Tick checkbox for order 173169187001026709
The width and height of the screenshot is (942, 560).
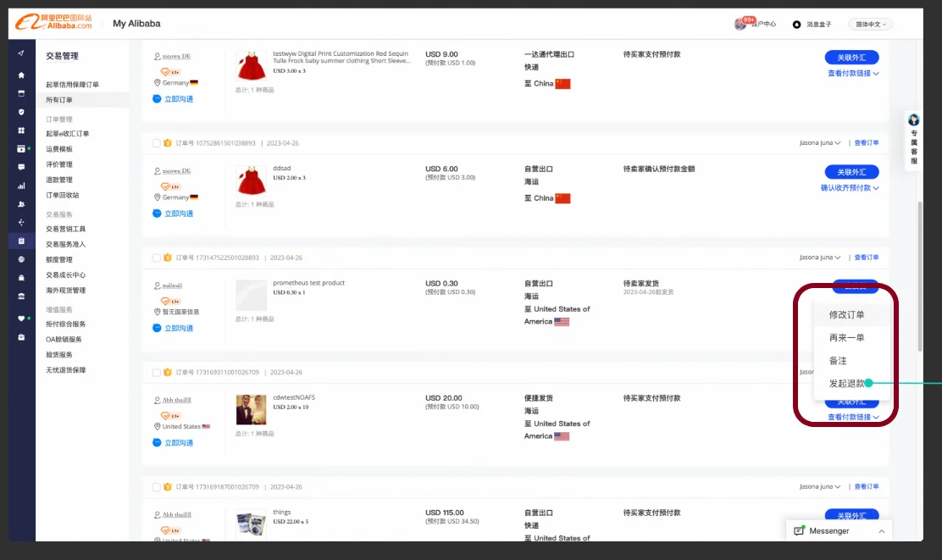[156, 487]
